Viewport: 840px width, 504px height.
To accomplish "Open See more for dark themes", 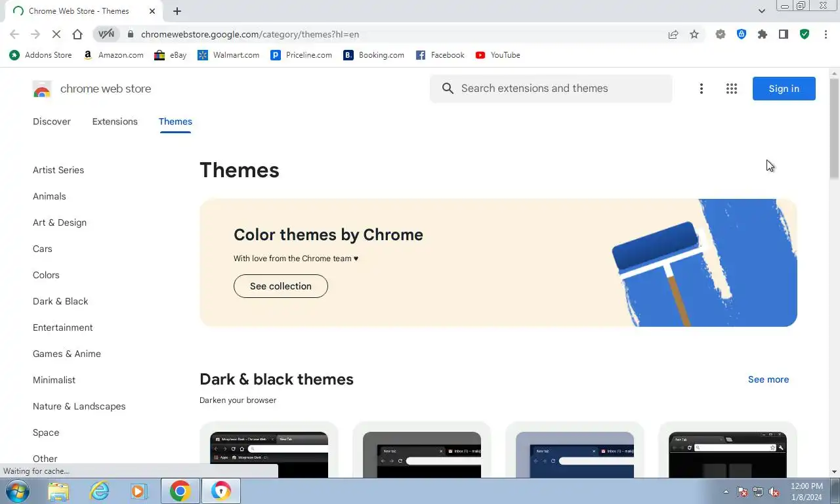I will point(768,379).
